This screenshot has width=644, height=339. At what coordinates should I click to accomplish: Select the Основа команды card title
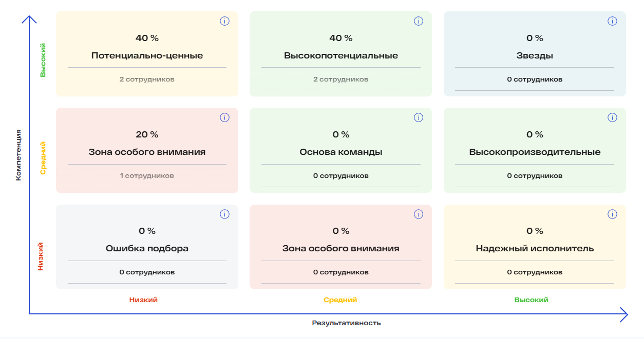click(x=340, y=152)
